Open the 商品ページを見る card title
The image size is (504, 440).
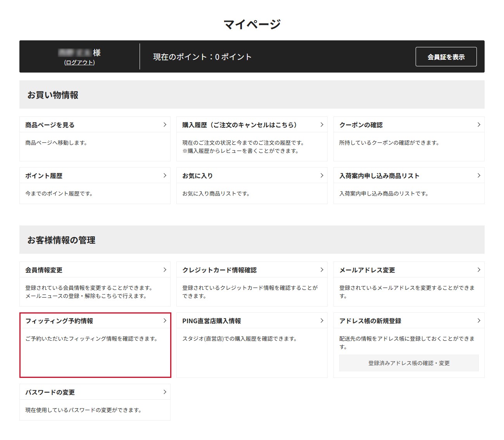pos(50,125)
